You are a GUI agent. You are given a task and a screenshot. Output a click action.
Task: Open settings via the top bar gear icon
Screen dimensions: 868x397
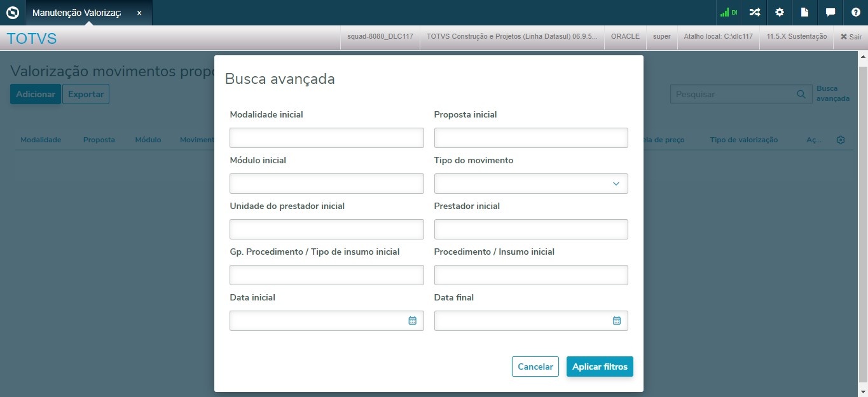tap(780, 13)
